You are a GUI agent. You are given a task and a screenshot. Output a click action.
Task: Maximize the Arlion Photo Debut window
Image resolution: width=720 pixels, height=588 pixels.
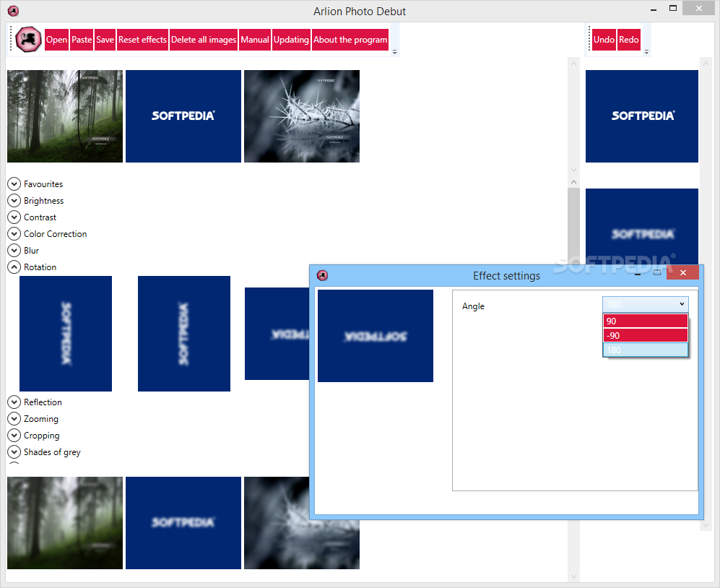(673, 8)
